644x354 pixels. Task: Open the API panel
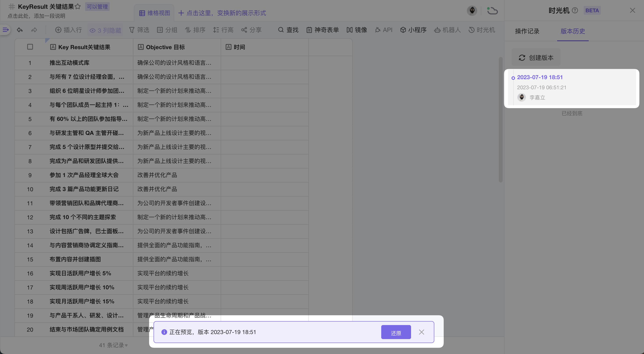pyautogui.click(x=383, y=30)
